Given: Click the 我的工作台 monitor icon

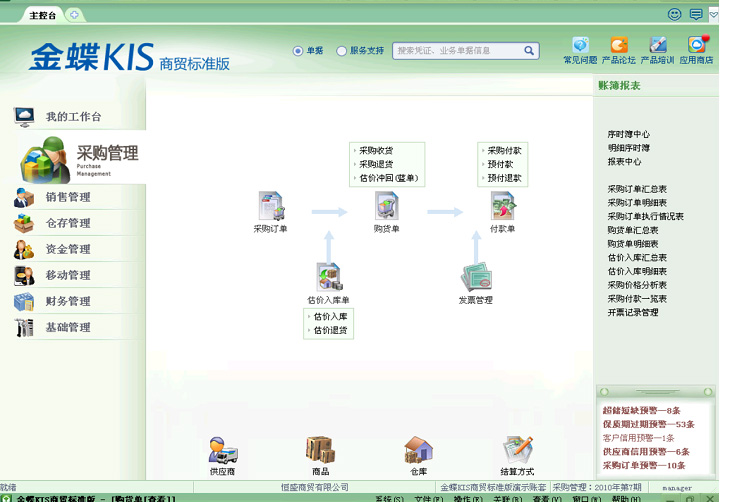Looking at the screenshot, I should [24, 117].
